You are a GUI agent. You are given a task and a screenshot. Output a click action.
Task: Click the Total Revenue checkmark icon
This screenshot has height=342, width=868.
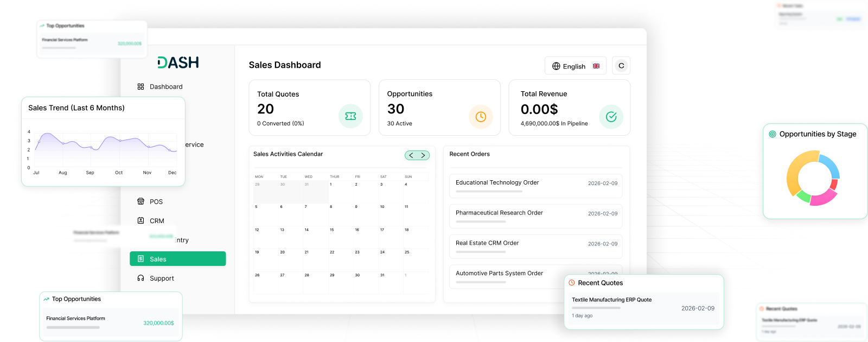click(x=611, y=117)
